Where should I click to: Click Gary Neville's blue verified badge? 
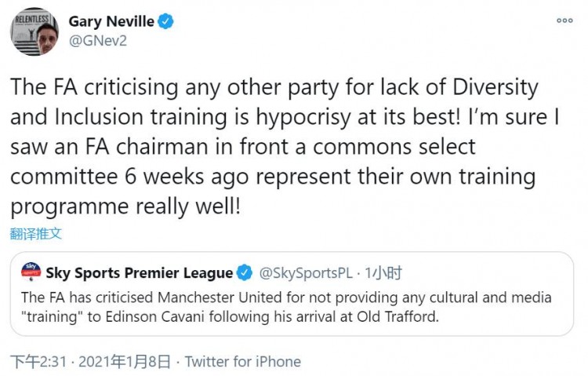coord(165,21)
